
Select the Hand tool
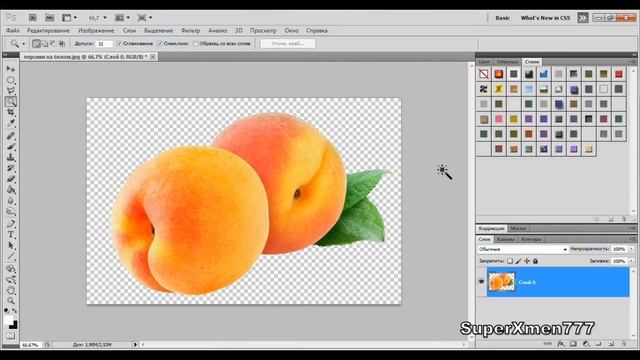11,291
